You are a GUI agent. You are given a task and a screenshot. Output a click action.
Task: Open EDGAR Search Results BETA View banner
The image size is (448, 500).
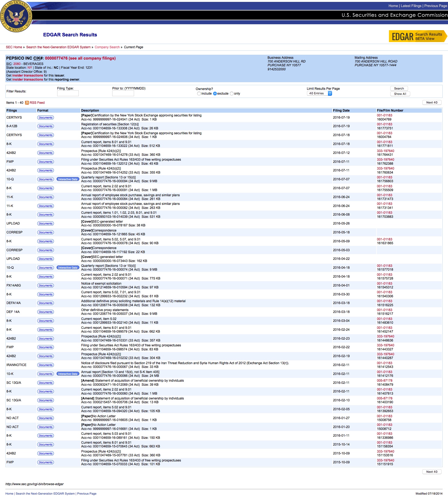click(x=418, y=36)
